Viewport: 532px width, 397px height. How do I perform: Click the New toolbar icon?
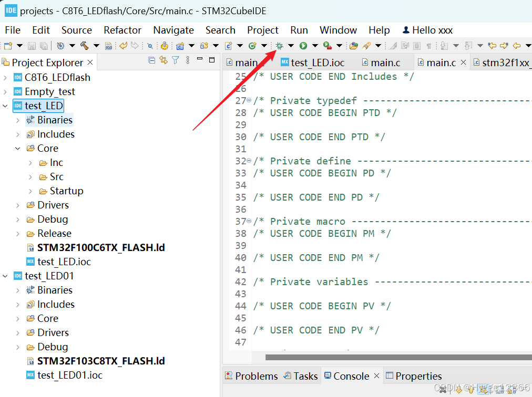pos(8,46)
